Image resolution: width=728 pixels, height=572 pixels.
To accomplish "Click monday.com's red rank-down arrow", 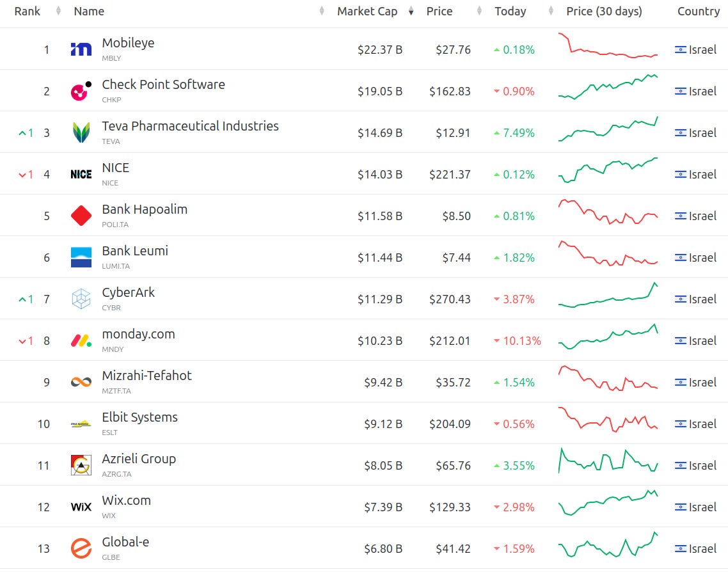I will click(x=22, y=341).
